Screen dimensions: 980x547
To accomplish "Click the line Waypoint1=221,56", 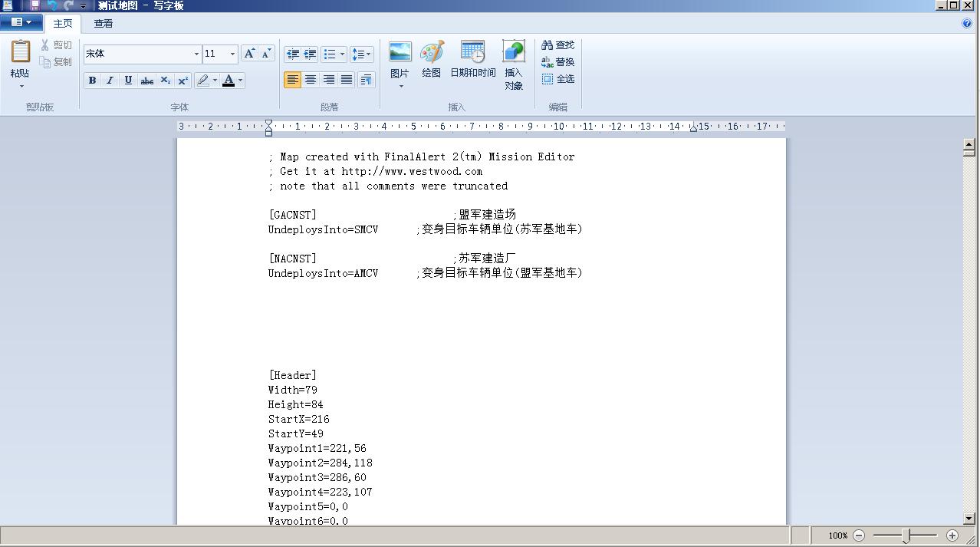I will coord(317,448).
